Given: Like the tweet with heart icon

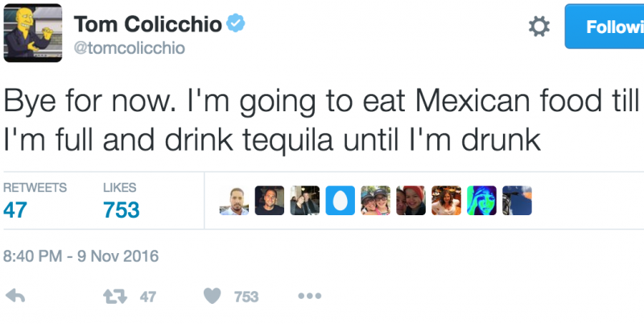Looking at the screenshot, I should coord(213,296).
